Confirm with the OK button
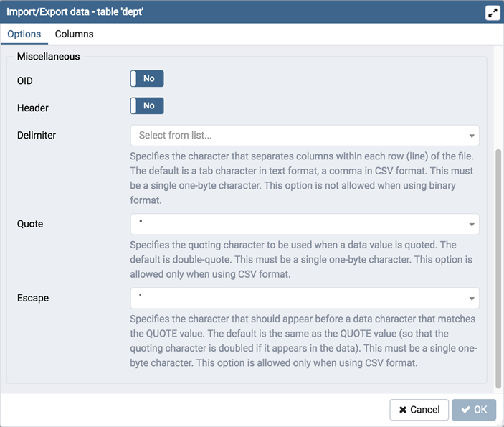The width and height of the screenshot is (504, 427). click(x=474, y=410)
